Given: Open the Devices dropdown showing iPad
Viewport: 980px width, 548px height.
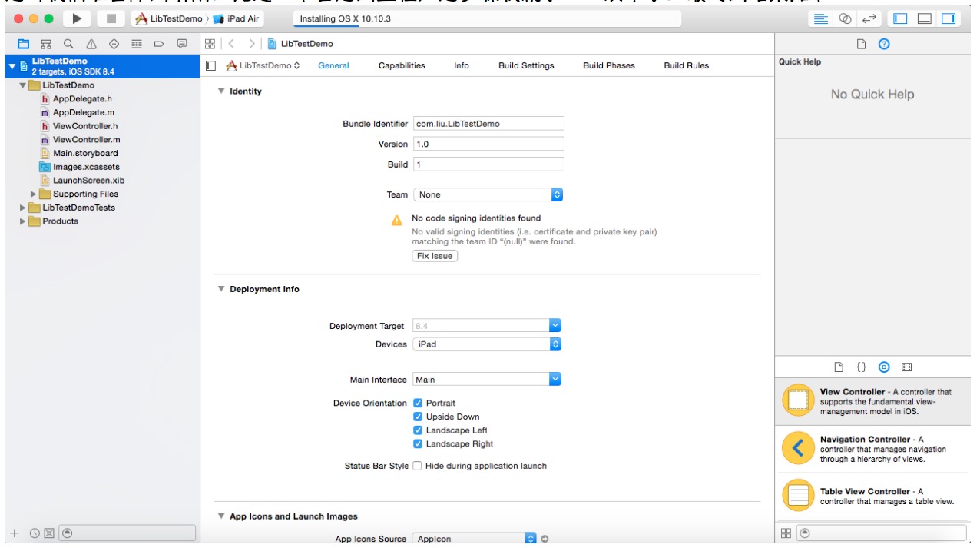Looking at the screenshot, I should pyautogui.click(x=487, y=344).
